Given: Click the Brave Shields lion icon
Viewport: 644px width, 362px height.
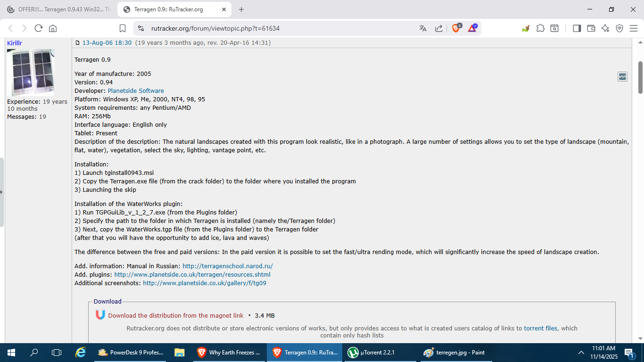Looking at the screenshot, I should click(456, 28).
